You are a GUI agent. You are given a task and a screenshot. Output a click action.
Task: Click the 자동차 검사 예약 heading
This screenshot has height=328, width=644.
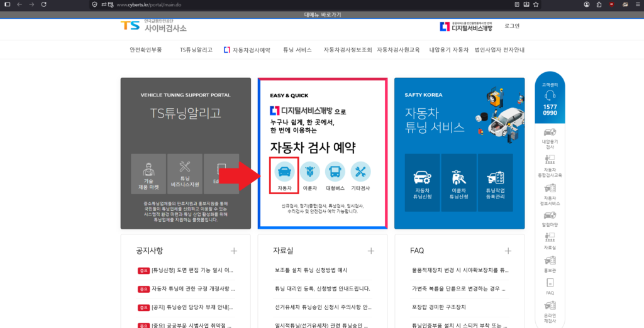click(313, 148)
